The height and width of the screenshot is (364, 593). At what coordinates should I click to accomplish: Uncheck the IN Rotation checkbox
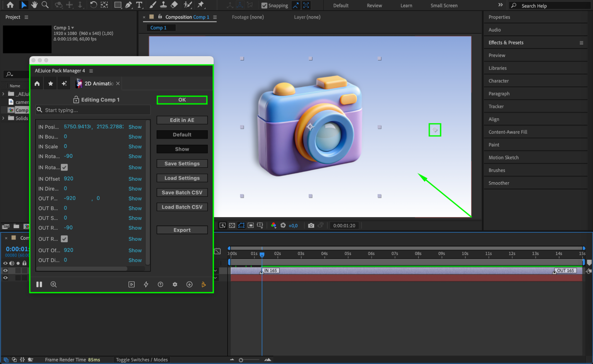(64, 167)
